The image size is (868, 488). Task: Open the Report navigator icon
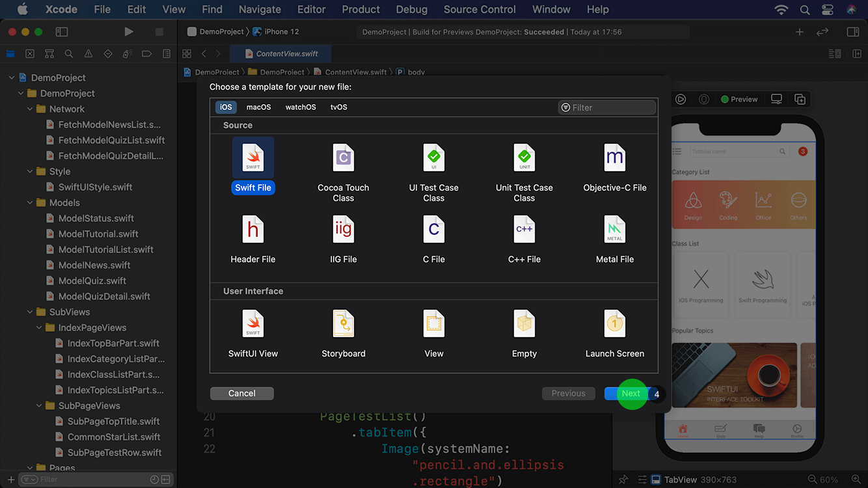click(x=167, y=54)
